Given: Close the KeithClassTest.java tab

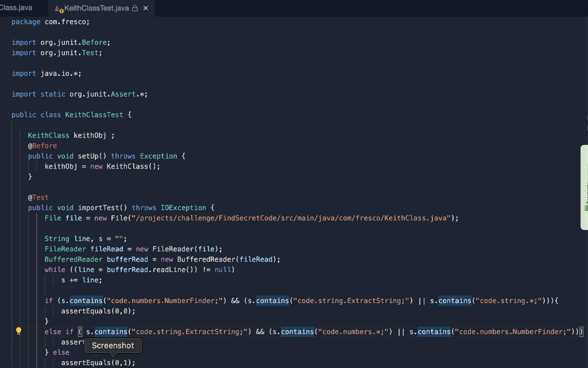Looking at the screenshot, I should pyautogui.click(x=146, y=8).
